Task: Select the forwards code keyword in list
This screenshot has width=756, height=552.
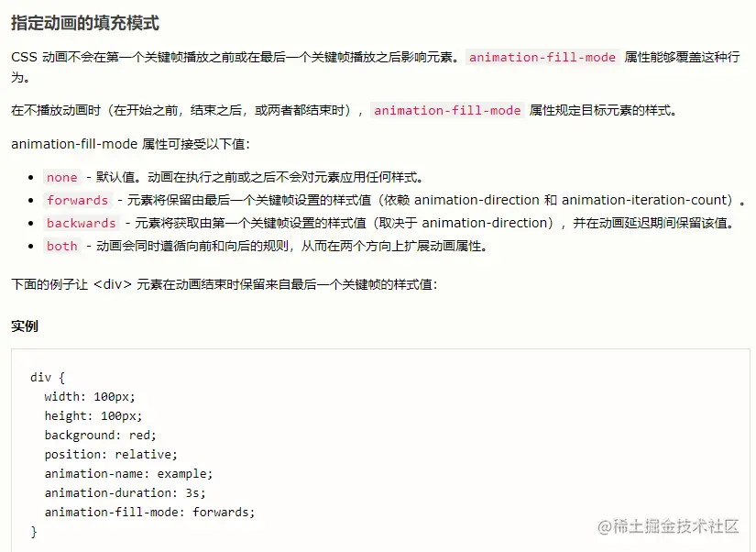Action: pos(77,200)
